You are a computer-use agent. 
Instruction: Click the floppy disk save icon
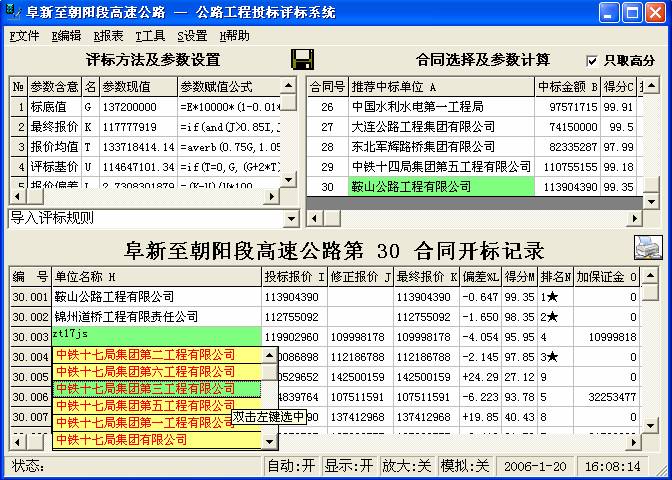[x=302, y=59]
